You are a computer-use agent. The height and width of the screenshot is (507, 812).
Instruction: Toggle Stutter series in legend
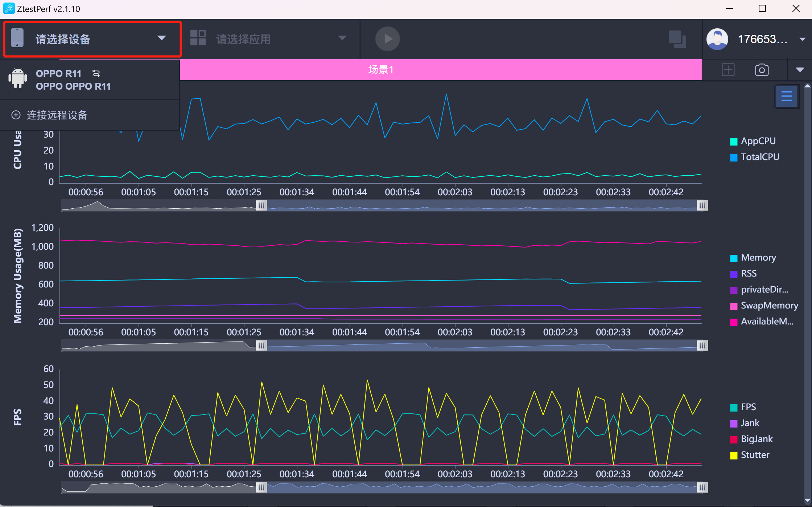pos(750,455)
